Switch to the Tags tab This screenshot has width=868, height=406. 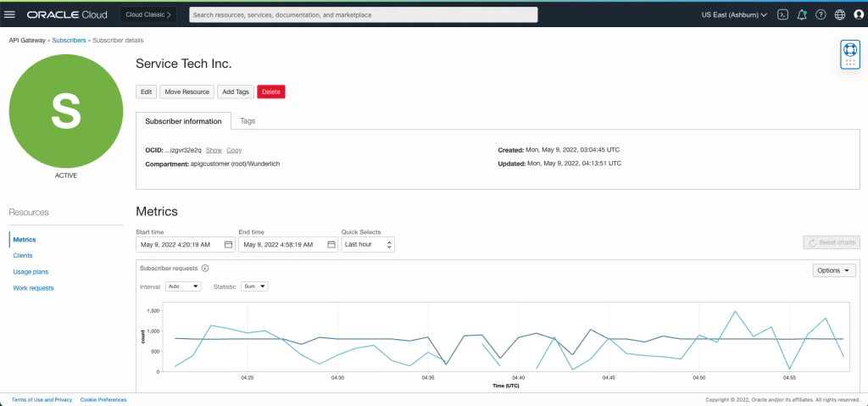248,121
